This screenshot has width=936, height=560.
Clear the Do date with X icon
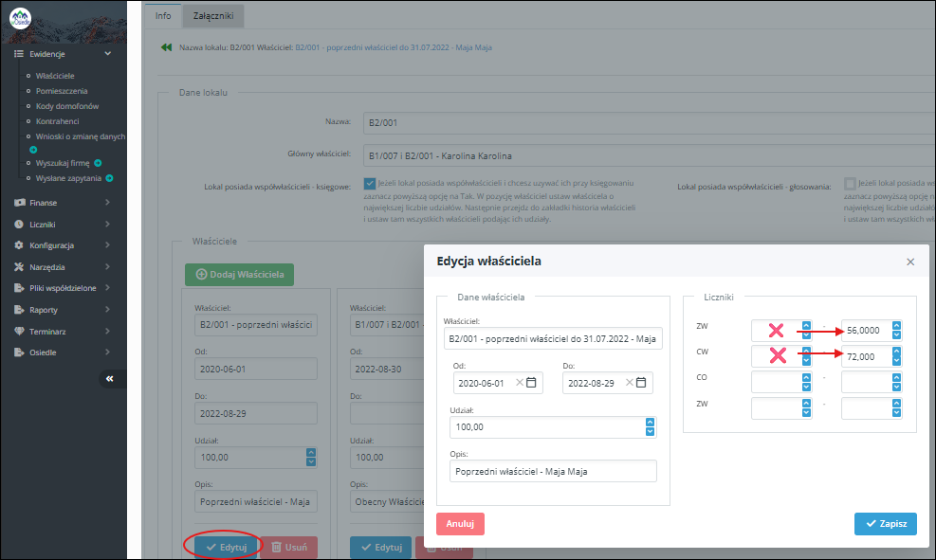click(x=629, y=383)
